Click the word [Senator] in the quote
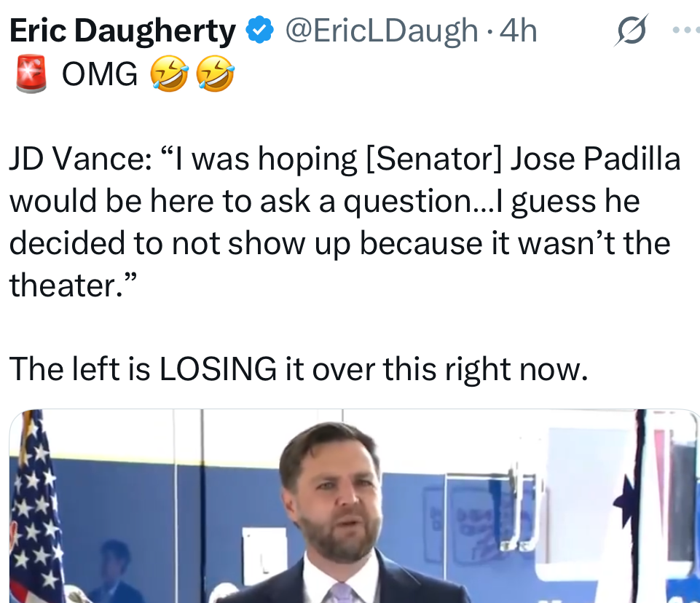The height and width of the screenshot is (603, 700). 431,159
